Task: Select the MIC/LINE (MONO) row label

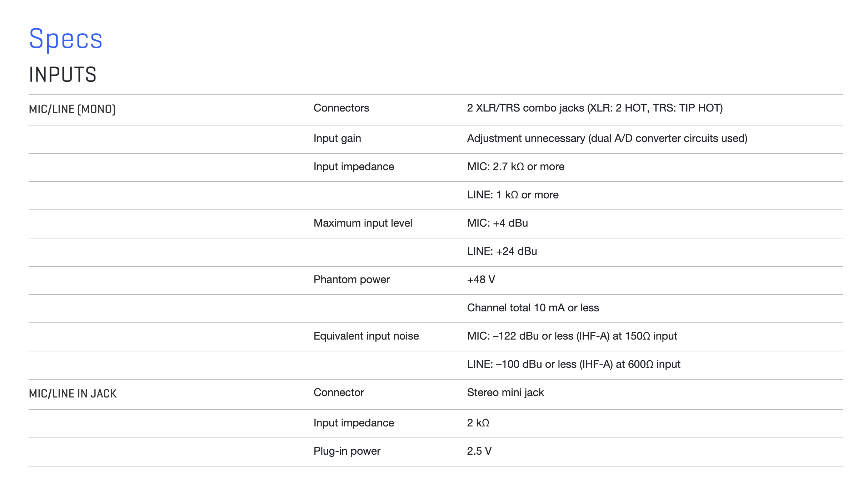Action: (72, 109)
